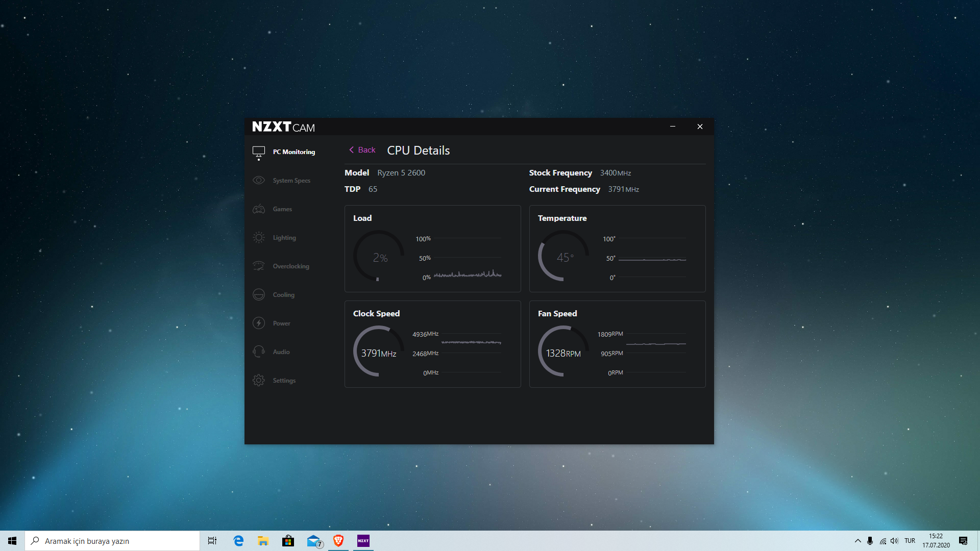
Task: Click the CPU Details heading
Action: pos(419,151)
